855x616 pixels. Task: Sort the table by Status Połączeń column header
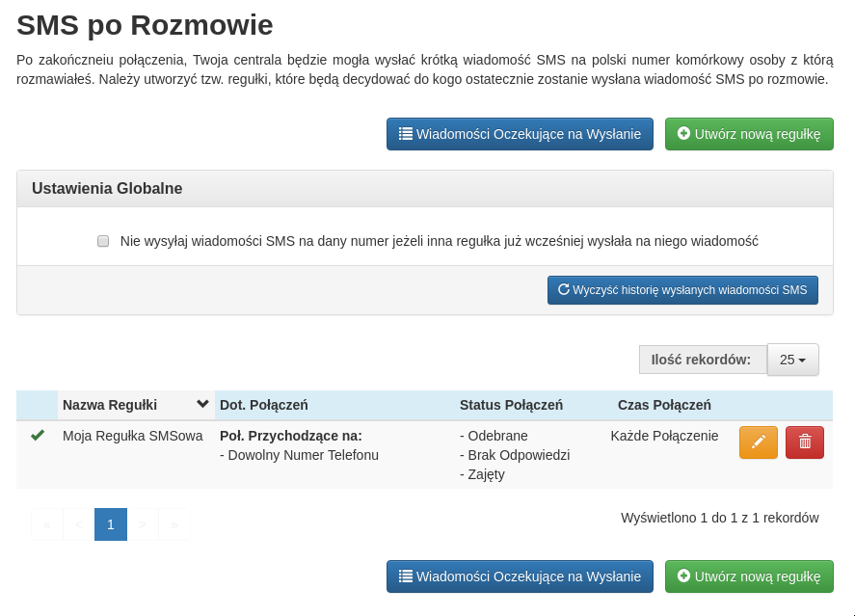click(511, 405)
